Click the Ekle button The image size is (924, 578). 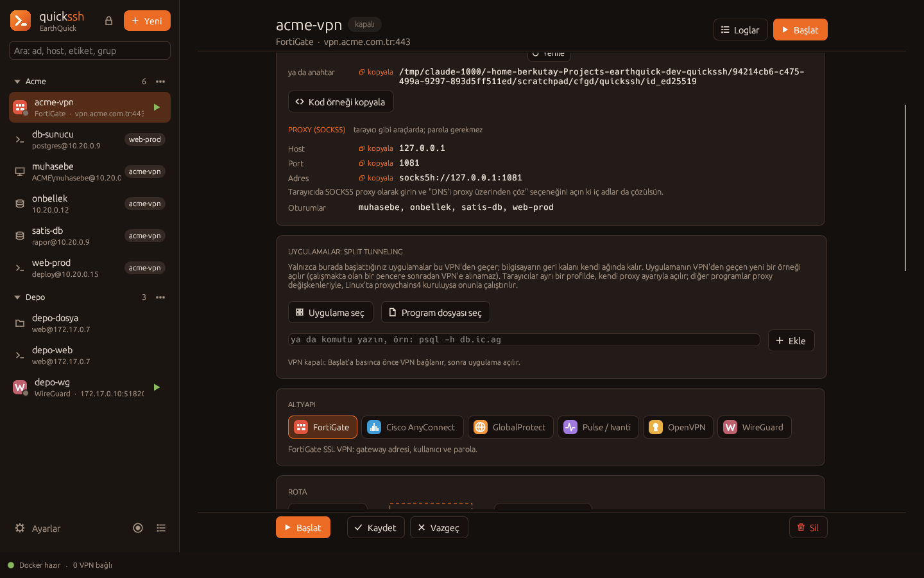coord(791,340)
